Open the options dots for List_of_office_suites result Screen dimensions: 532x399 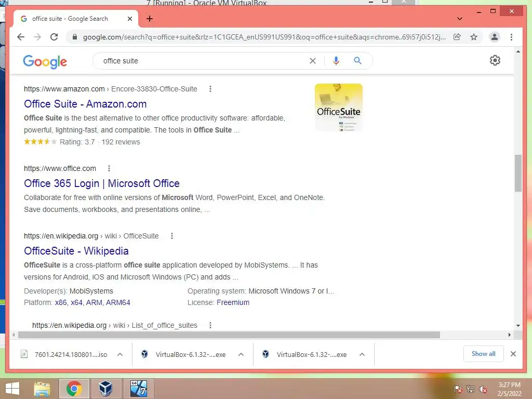point(210,325)
